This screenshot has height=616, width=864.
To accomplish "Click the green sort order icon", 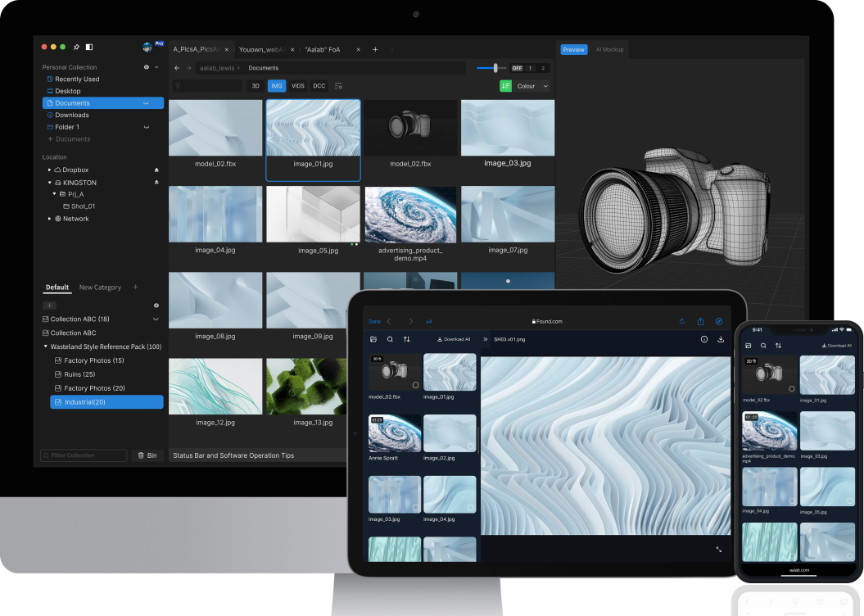I will [505, 86].
